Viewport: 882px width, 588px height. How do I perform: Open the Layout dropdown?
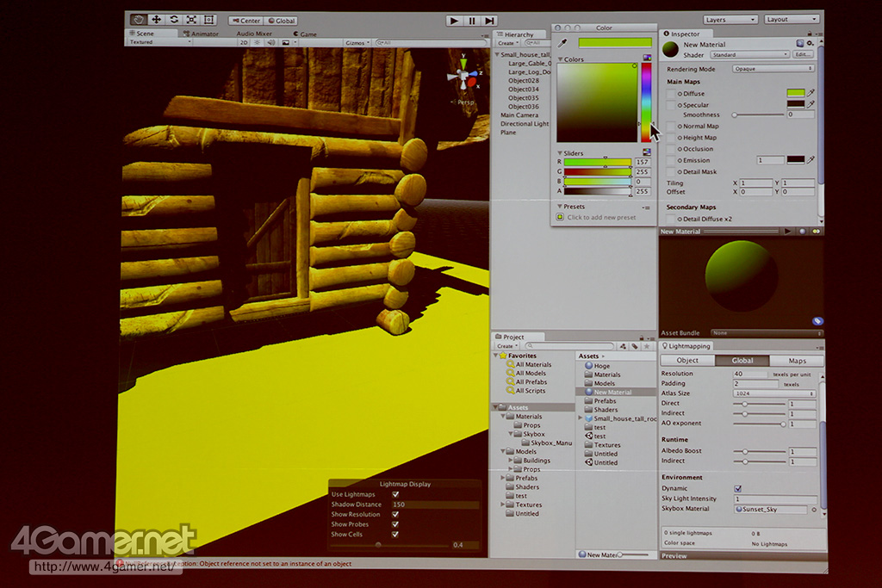tap(791, 19)
